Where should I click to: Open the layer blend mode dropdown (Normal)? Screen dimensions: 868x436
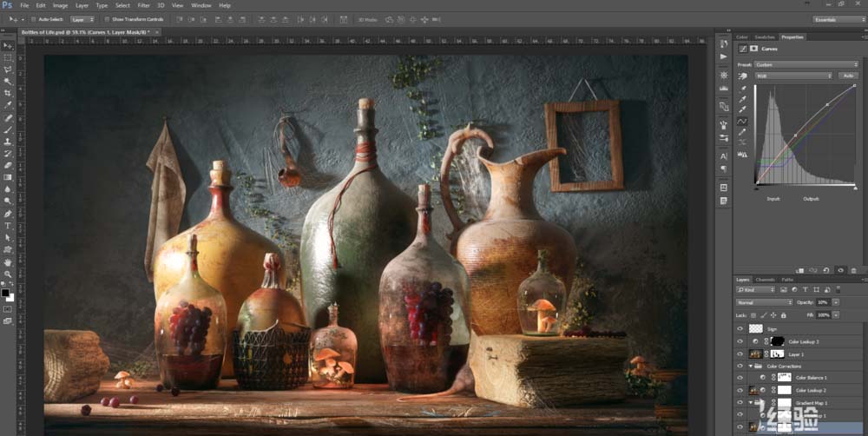coord(764,302)
